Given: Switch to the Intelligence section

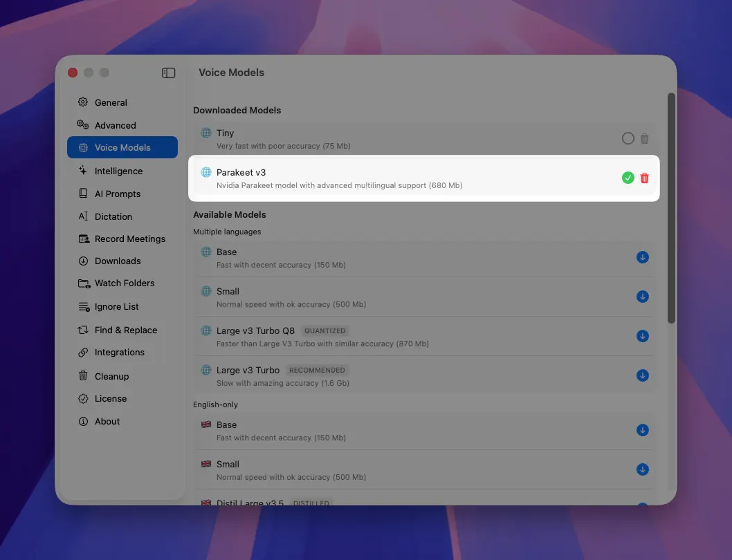Looking at the screenshot, I should [122, 171].
